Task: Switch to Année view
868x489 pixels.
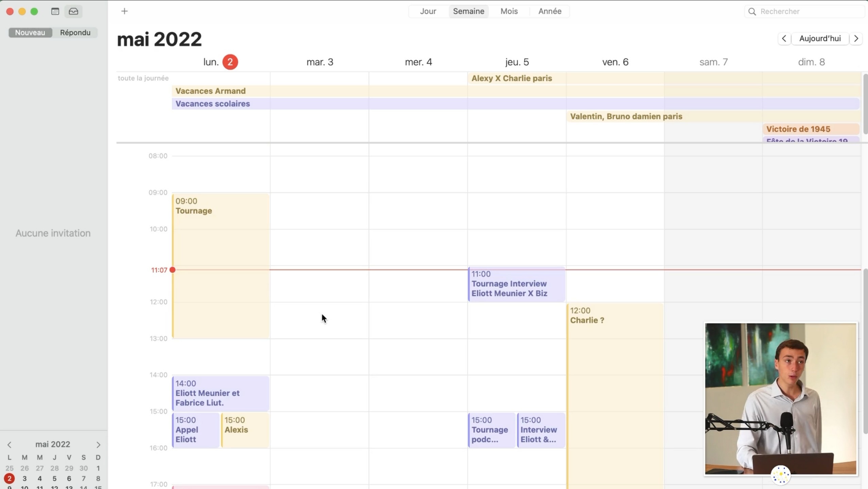Action: [550, 11]
